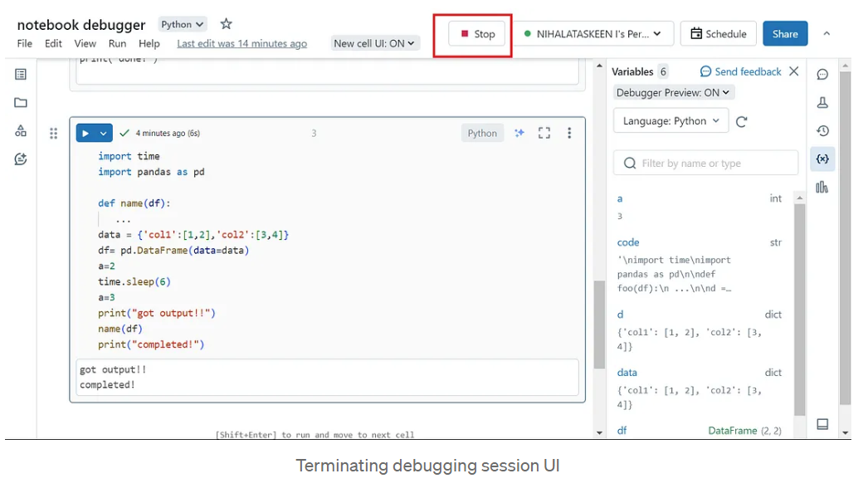Expand cell to full screen

point(544,133)
